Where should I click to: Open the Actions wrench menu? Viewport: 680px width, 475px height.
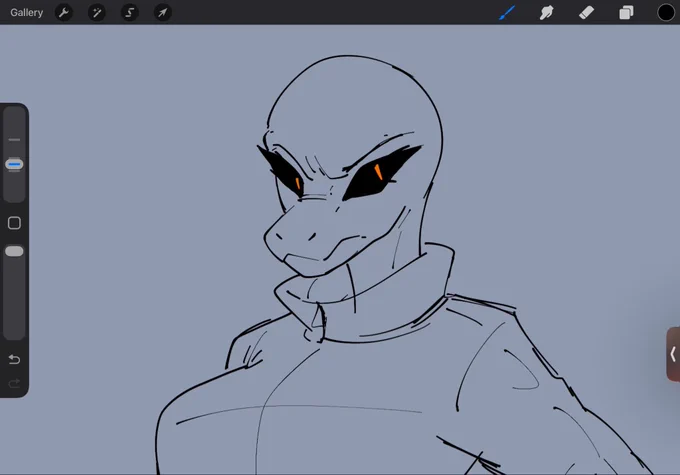(64, 13)
